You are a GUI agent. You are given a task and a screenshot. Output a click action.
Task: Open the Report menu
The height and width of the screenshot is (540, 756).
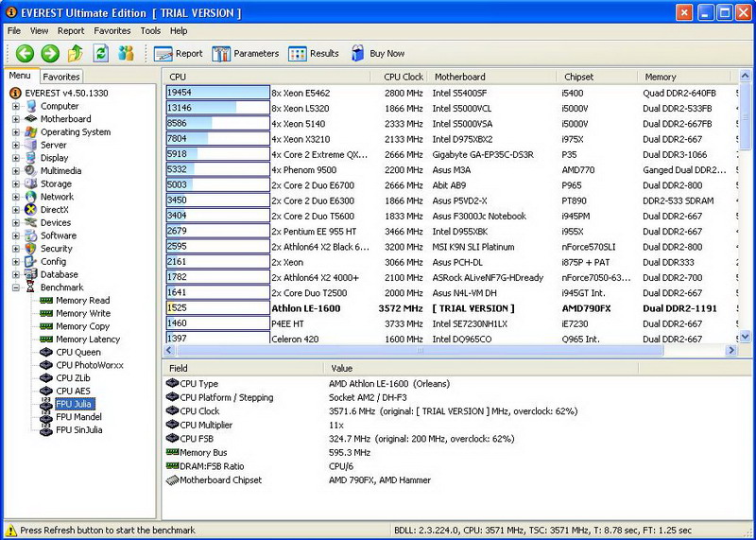tap(71, 31)
